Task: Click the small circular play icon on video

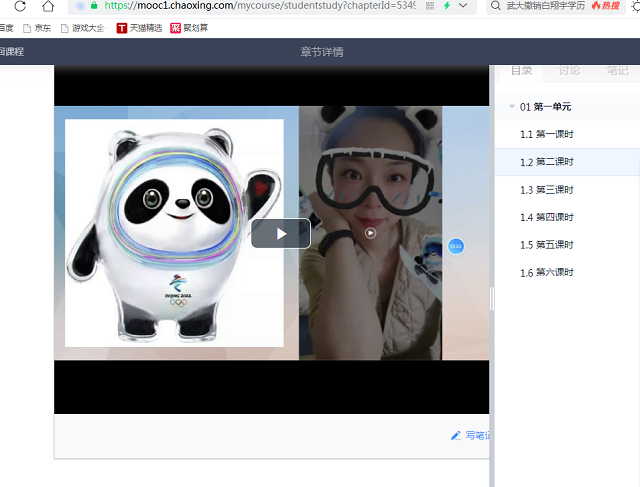Action: (x=370, y=233)
